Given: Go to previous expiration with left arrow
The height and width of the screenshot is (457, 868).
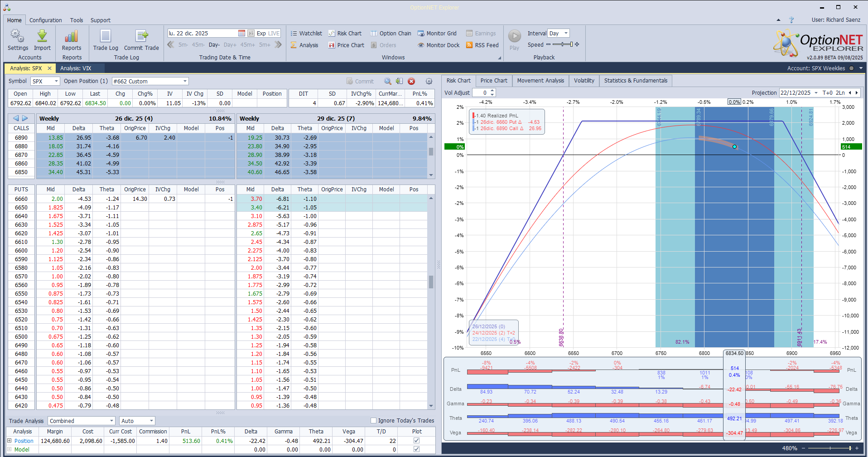Looking at the screenshot, I should tap(16, 118).
